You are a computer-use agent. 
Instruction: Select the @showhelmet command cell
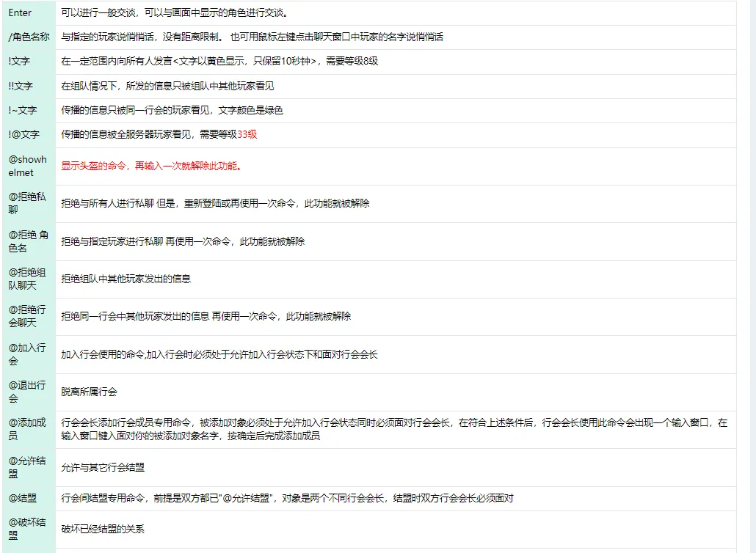tap(27, 166)
